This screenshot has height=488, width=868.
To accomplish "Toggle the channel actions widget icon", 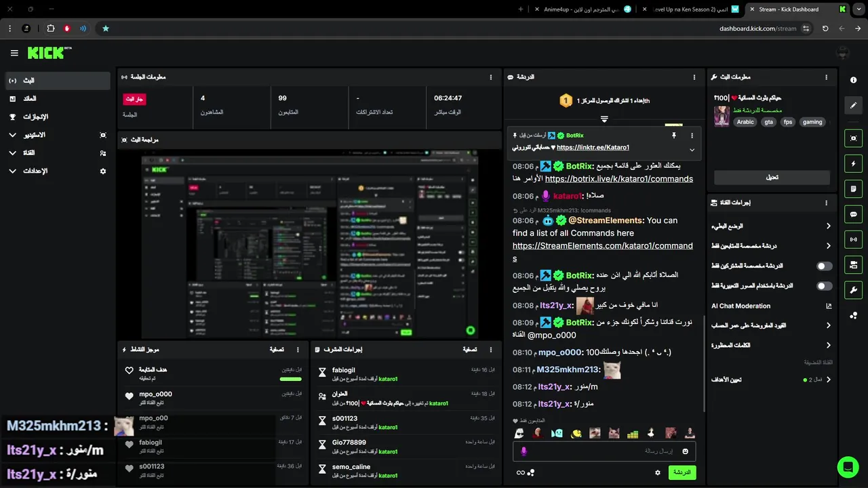I will [x=853, y=264].
